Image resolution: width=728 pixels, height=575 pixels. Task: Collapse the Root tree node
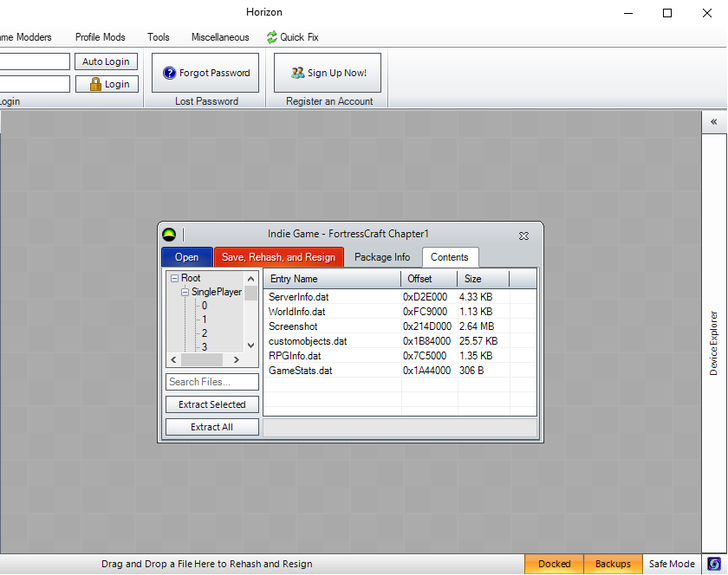[174, 279]
